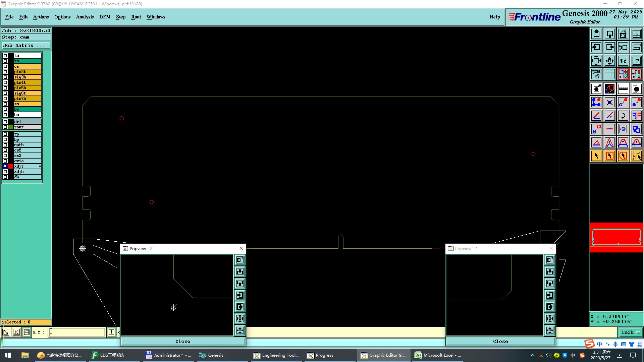Image resolution: width=644 pixels, height=362 pixels.
Task: Click the 1:2 zoom scale icon
Action: [x=623, y=61]
